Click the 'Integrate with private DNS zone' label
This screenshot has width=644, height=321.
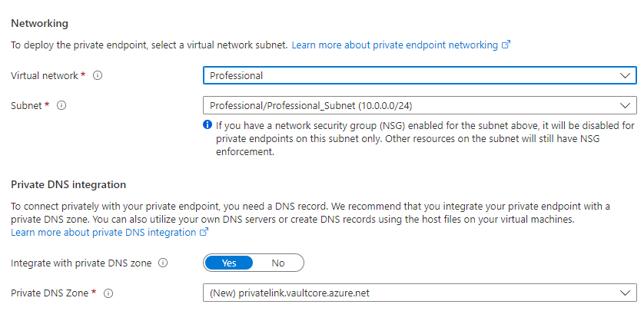pos(81,263)
